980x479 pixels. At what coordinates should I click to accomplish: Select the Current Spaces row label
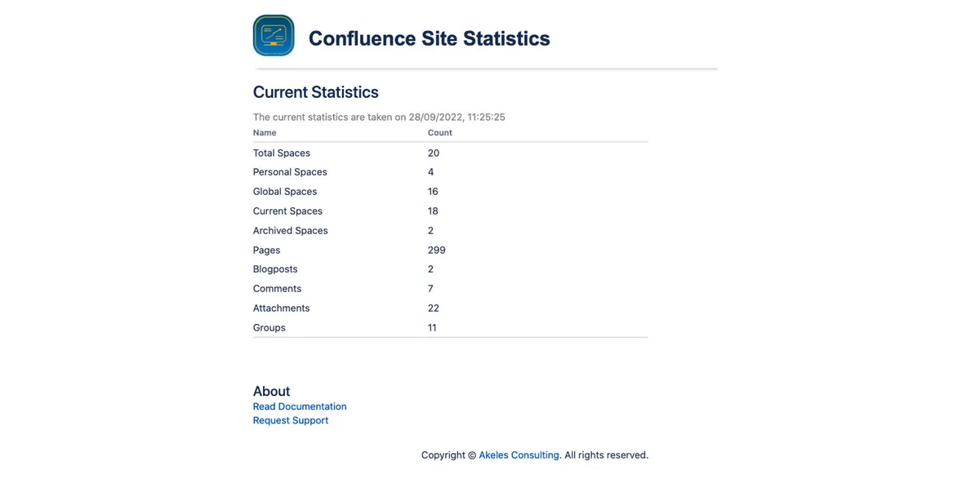(x=287, y=211)
